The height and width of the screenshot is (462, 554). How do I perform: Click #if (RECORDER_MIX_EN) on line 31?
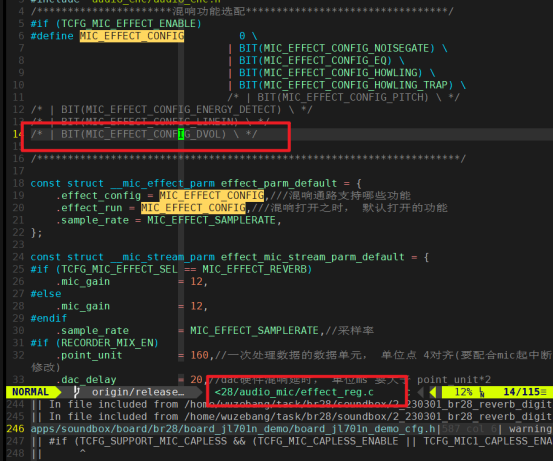(x=95, y=343)
